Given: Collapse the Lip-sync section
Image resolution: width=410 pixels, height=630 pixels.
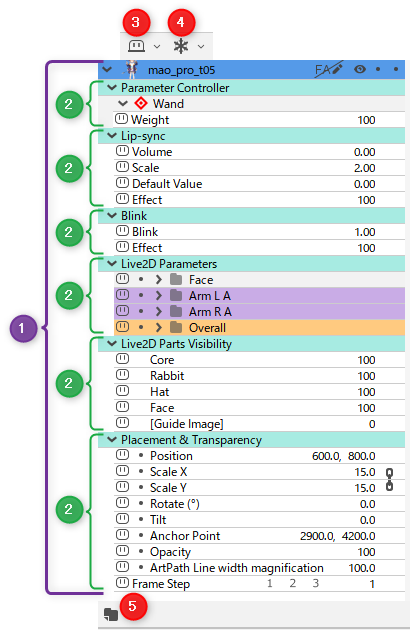Looking at the screenshot, I should (x=112, y=136).
